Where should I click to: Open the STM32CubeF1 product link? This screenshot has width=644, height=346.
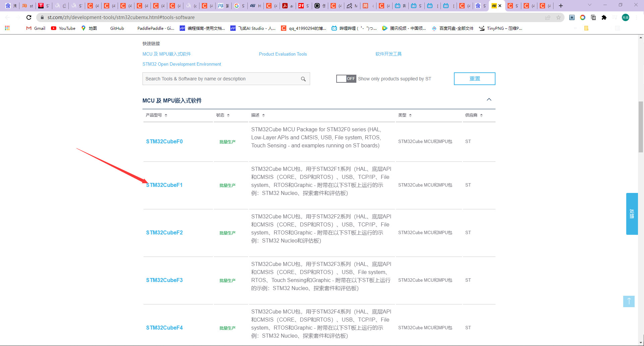[x=164, y=185]
